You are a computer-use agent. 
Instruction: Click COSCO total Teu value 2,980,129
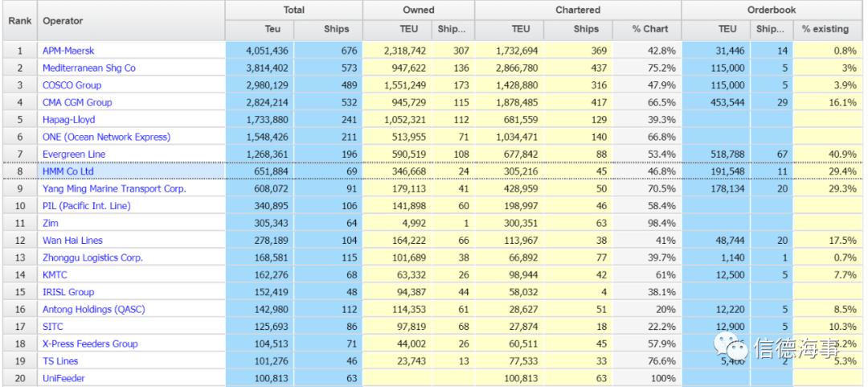click(x=260, y=84)
